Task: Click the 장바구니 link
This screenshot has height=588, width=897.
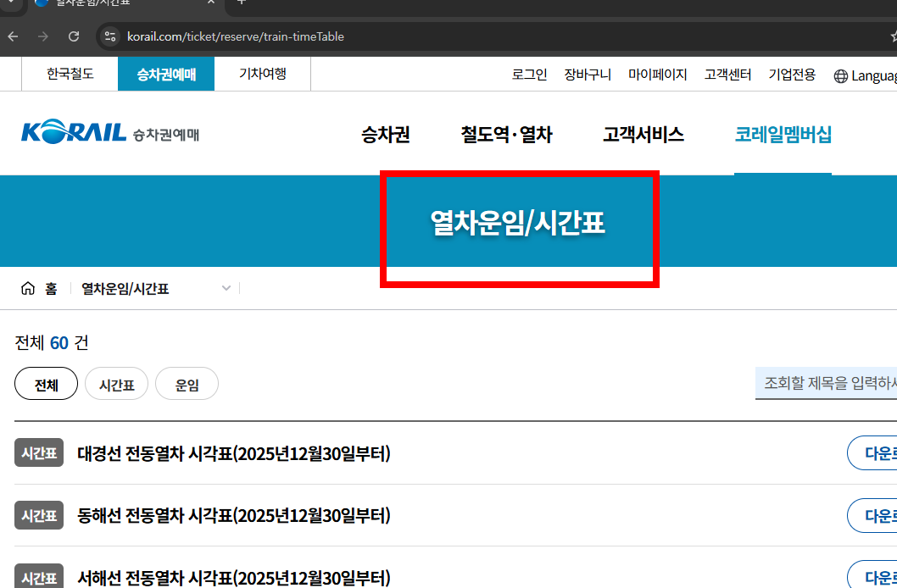Action: (x=587, y=75)
